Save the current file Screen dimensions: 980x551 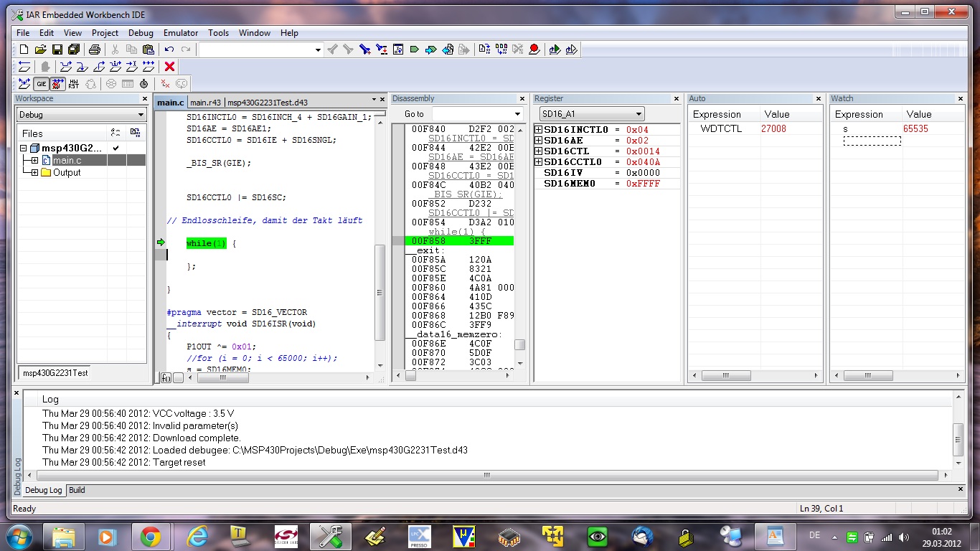point(57,50)
